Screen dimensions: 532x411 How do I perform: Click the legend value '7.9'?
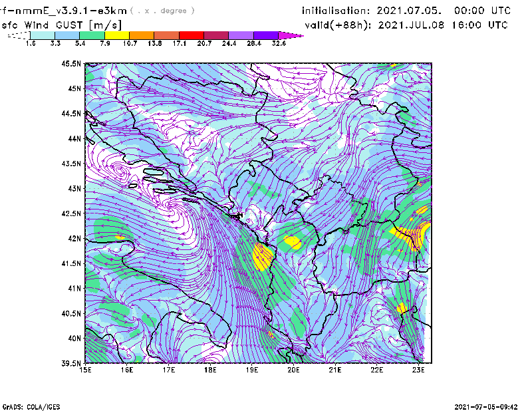(x=105, y=43)
